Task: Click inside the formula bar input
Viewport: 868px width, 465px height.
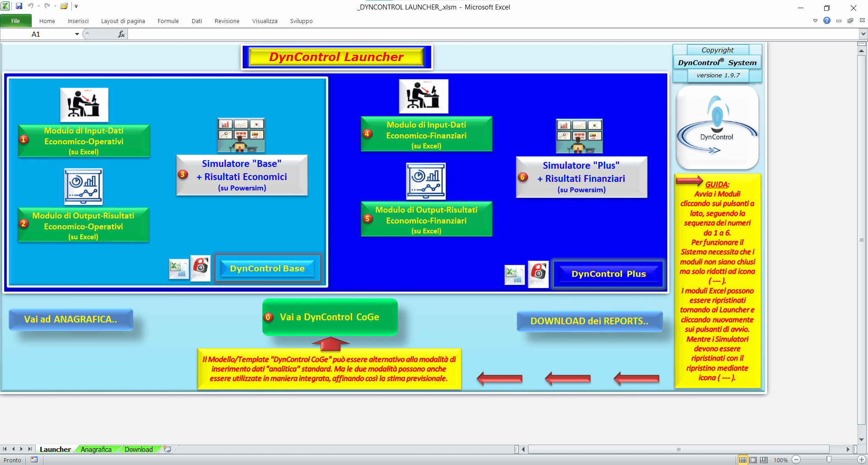Action: 493,34
